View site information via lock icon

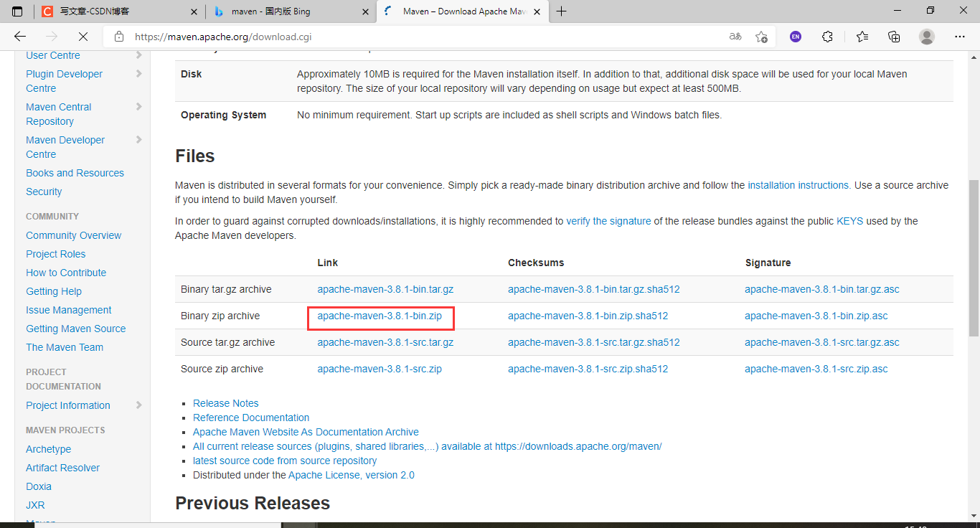pos(119,37)
